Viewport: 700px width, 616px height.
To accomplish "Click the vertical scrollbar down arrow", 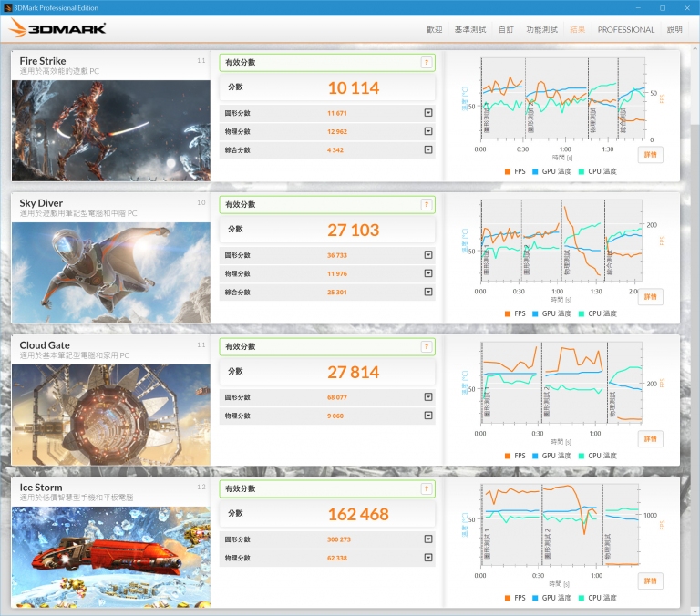I will (x=695, y=611).
